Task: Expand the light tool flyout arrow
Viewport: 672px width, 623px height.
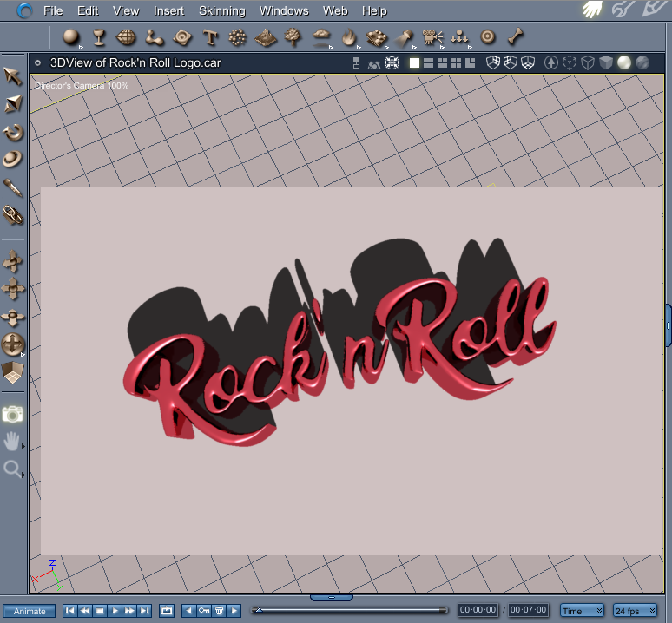Action: 414,47
